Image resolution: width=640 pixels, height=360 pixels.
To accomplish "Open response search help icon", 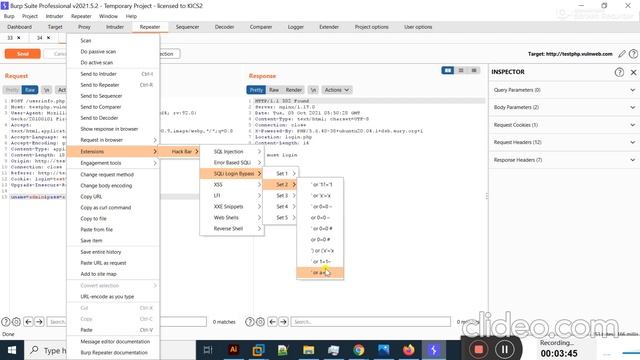I will [x=250, y=322].
